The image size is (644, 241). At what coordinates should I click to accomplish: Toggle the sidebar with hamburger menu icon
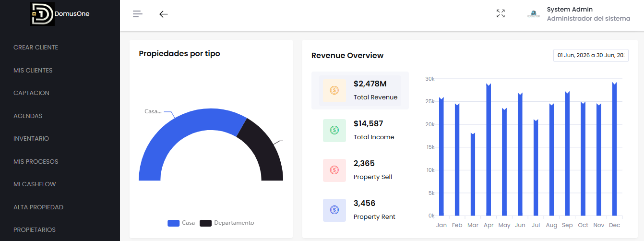click(138, 14)
